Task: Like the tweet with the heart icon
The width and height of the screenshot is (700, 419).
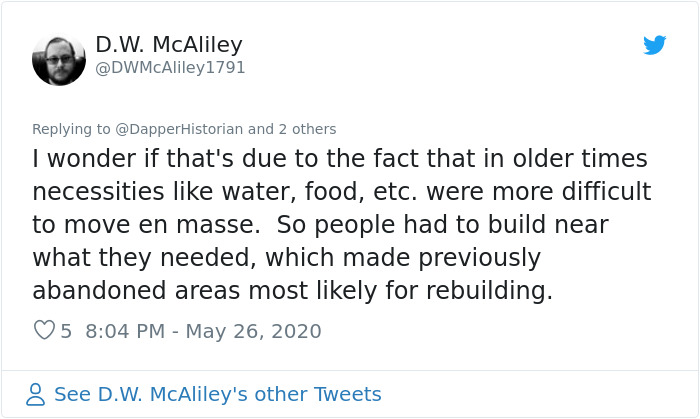Action: point(43,330)
